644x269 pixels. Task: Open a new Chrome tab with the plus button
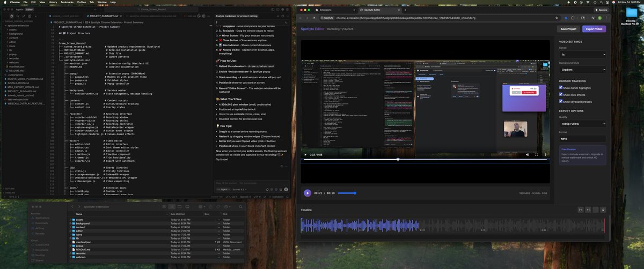405,10
